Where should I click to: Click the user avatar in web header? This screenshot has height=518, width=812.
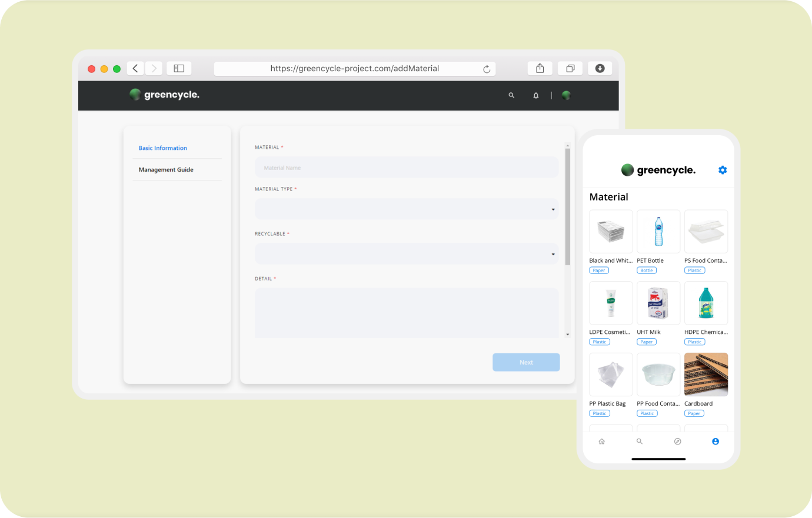[x=566, y=95]
